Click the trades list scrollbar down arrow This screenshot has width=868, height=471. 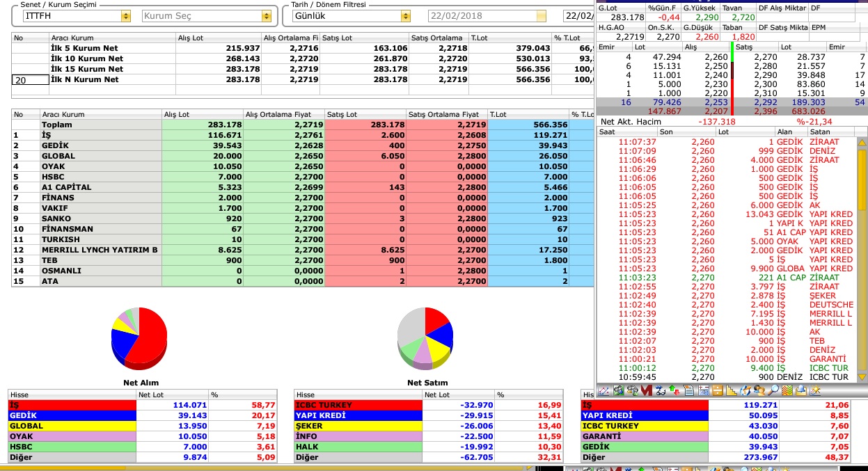coord(862,377)
